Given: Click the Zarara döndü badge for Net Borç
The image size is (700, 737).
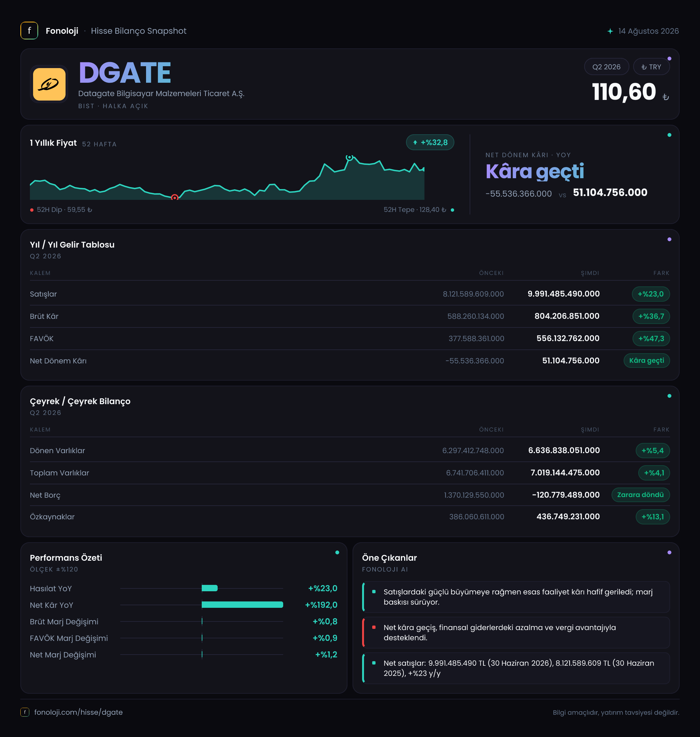Looking at the screenshot, I should click(641, 495).
